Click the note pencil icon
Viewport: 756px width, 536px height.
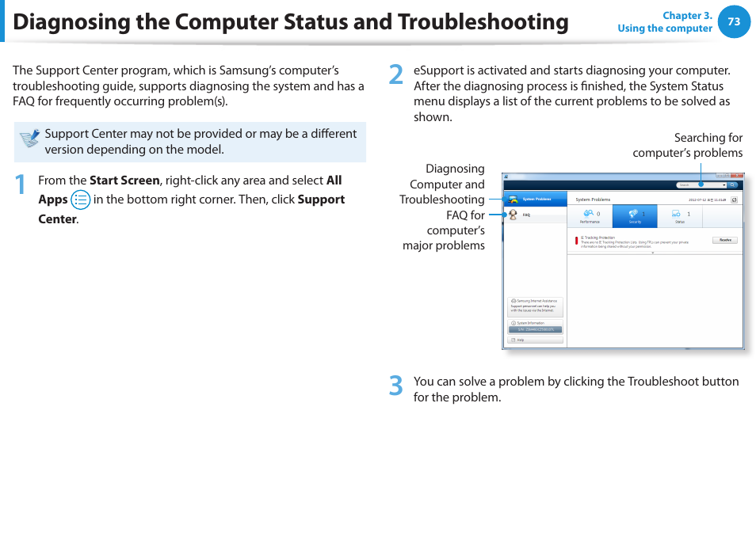click(29, 139)
